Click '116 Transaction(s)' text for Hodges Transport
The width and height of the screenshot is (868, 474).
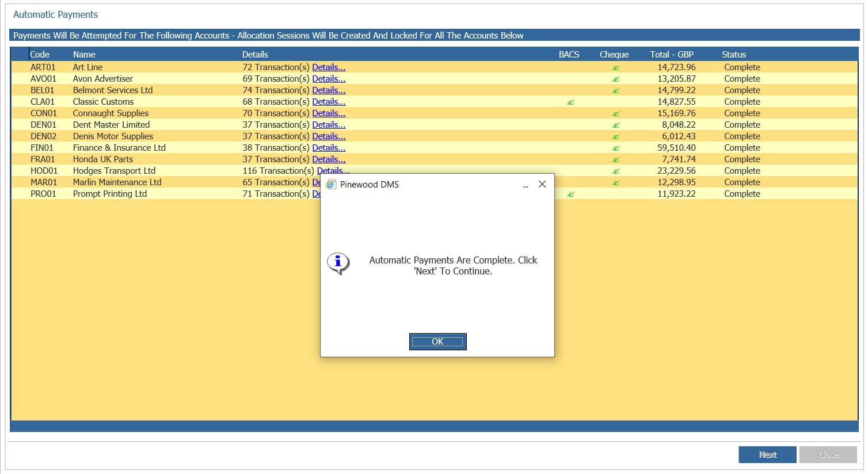pos(278,171)
